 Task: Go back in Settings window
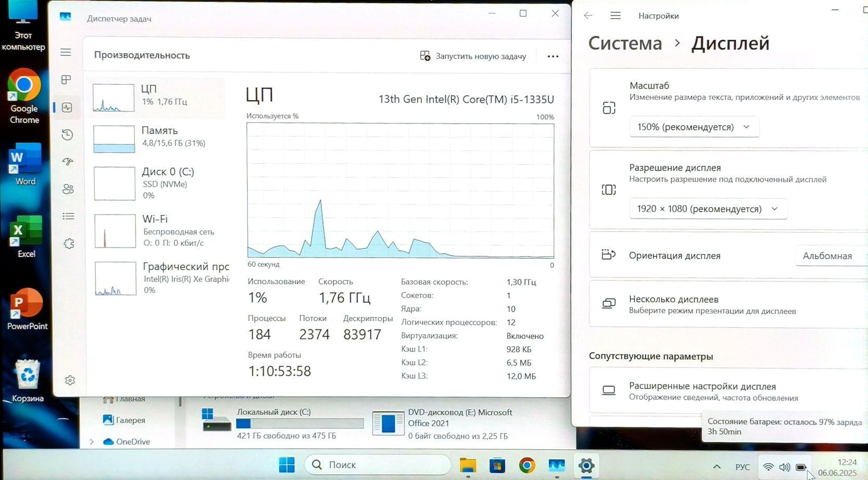588,16
